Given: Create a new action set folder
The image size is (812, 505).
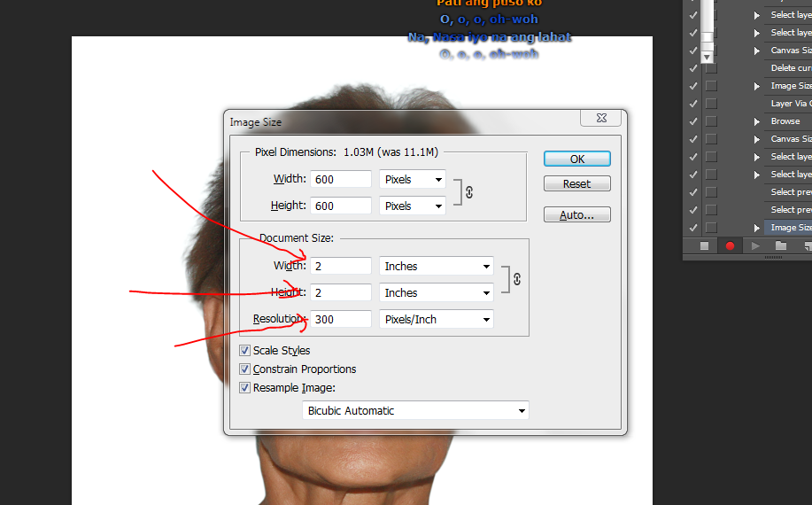Looking at the screenshot, I should click(x=780, y=246).
